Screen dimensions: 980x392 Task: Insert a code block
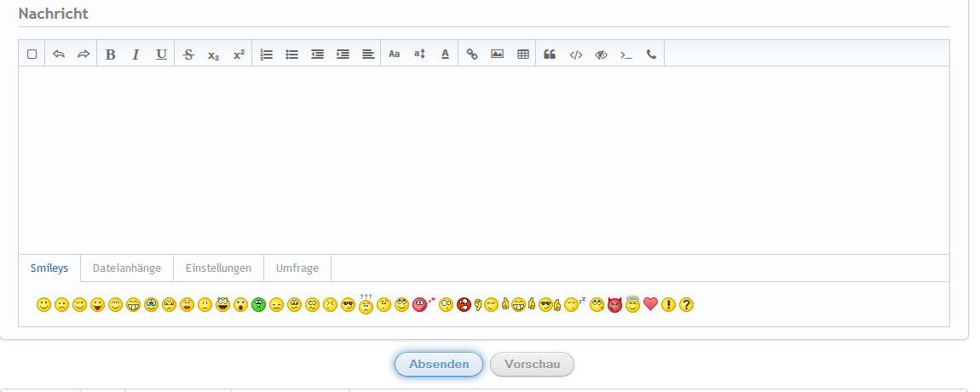point(576,54)
